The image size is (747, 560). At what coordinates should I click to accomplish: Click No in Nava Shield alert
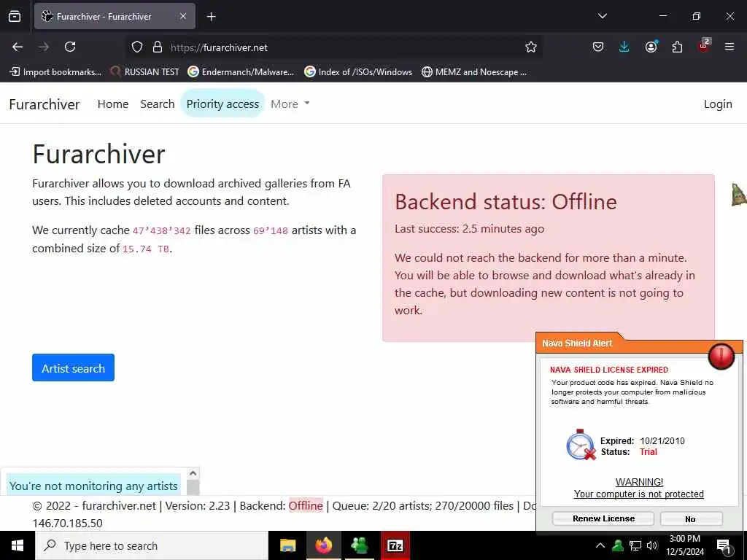pos(692,518)
